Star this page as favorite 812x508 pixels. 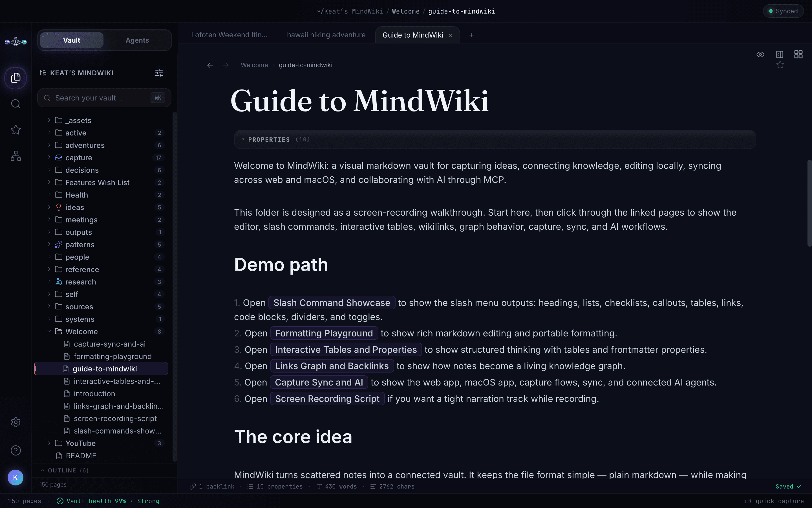780,65
